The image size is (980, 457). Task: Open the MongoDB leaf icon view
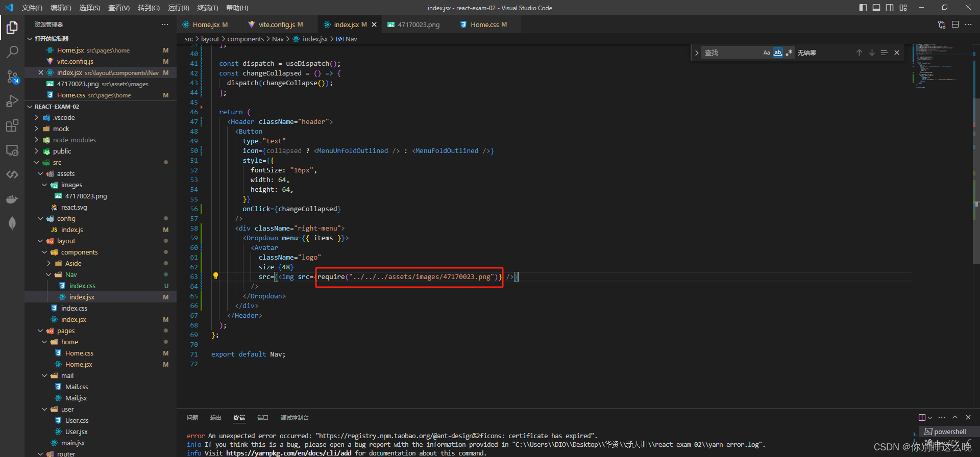(12, 223)
